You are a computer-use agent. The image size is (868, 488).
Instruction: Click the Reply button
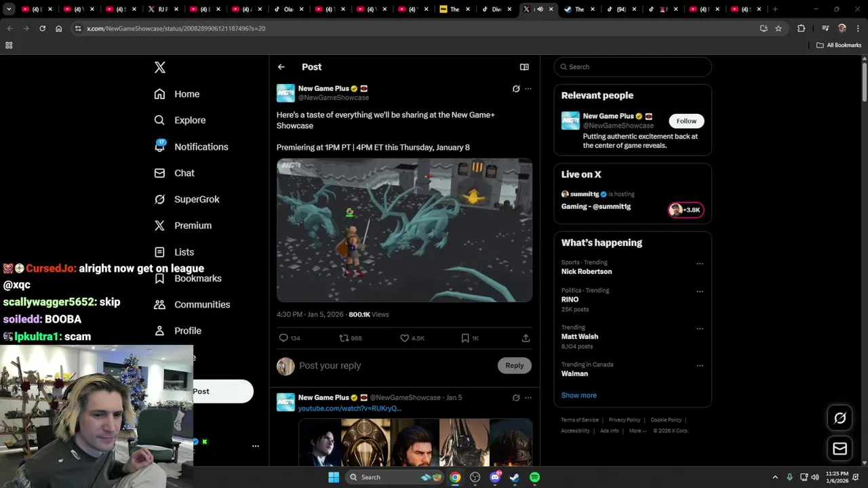[515, 365]
